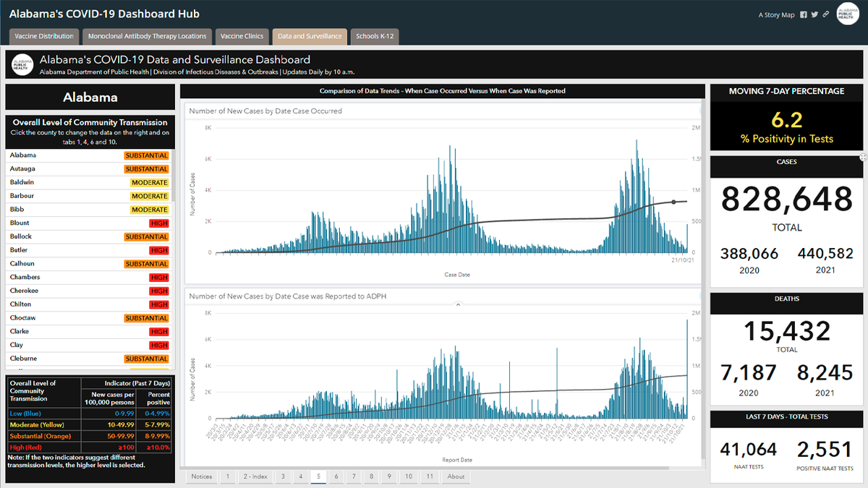Select Chambers county row

[x=89, y=278]
